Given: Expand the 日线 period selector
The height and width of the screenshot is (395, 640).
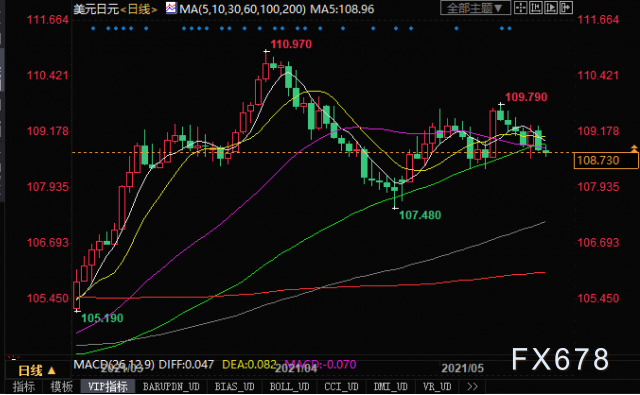Looking at the screenshot, I should pos(37,371).
